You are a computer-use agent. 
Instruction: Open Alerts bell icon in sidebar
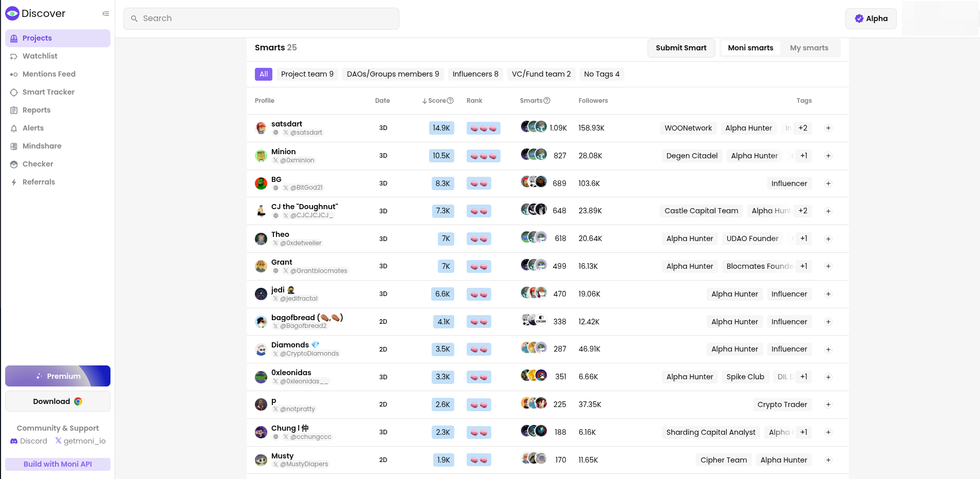[14, 128]
